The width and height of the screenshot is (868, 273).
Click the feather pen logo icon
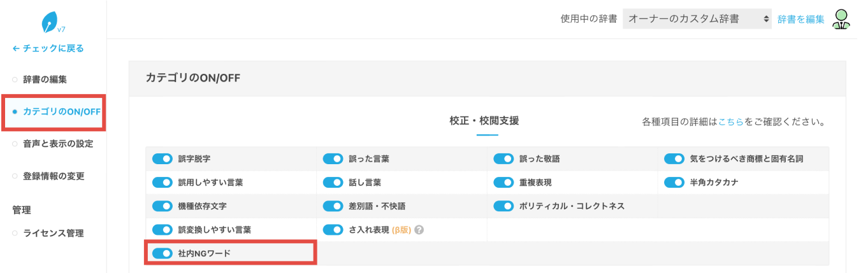[50, 23]
